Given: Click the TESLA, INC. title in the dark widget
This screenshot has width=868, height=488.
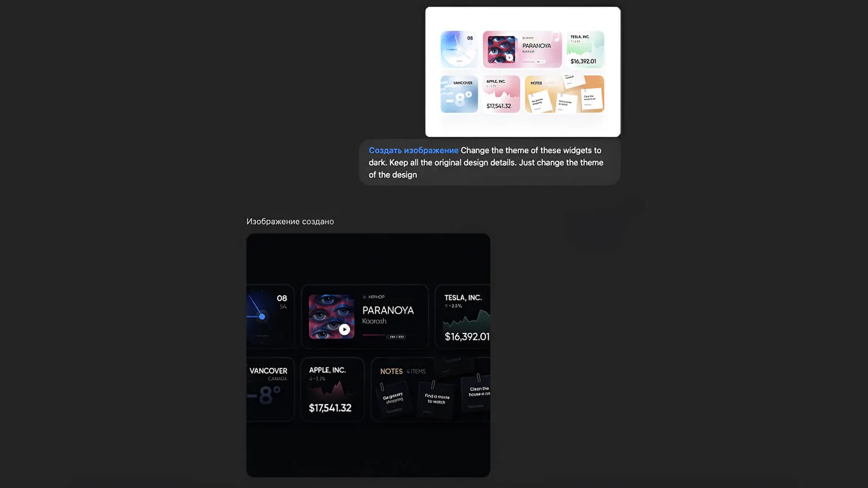Looking at the screenshot, I should pos(463,298).
